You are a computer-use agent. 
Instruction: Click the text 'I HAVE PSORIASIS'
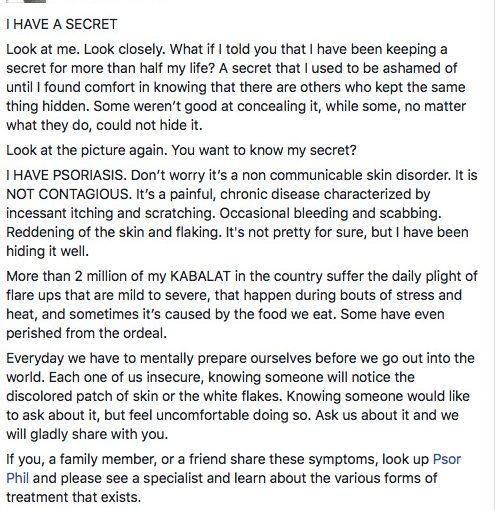click(x=66, y=175)
